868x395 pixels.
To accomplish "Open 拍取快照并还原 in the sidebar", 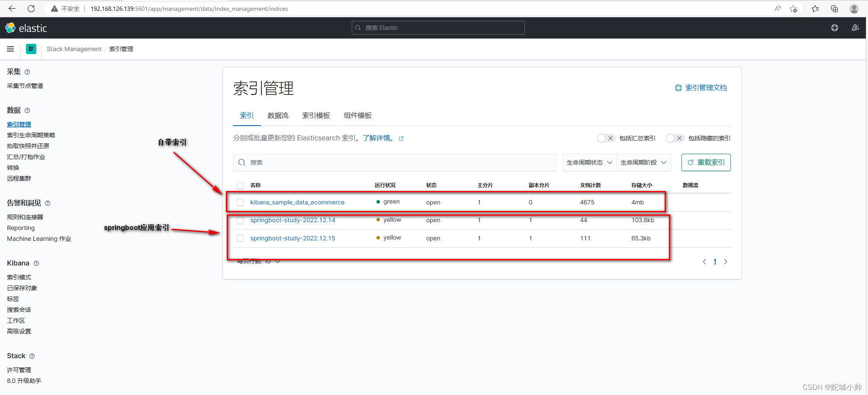I will [28, 146].
